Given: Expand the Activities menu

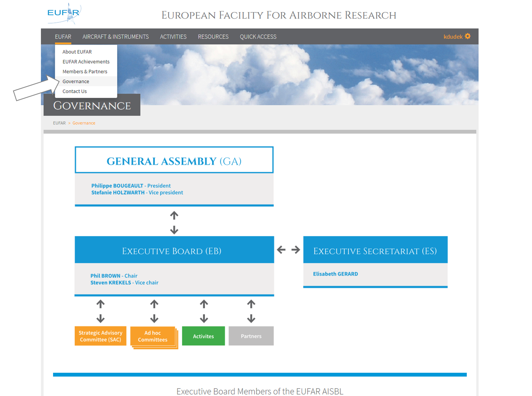Looking at the screenshot, I should (x=173, y=37).
